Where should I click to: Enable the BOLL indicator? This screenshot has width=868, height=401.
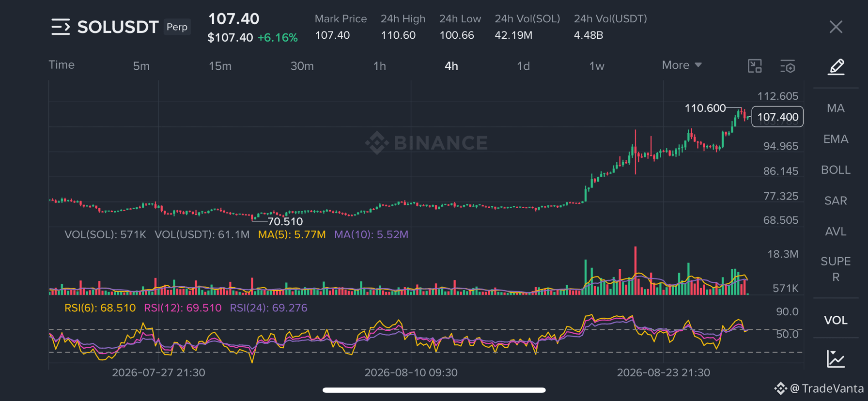pos(836,170)
